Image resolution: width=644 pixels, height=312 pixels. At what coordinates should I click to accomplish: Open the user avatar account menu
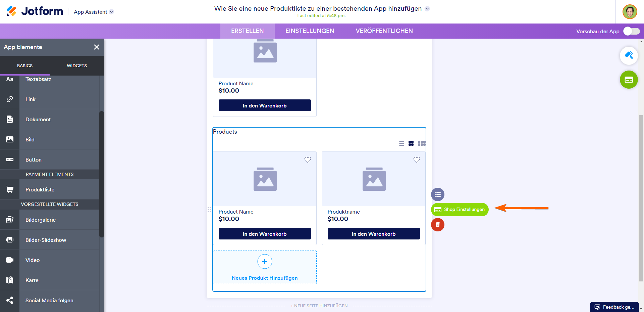coord(630,12)
